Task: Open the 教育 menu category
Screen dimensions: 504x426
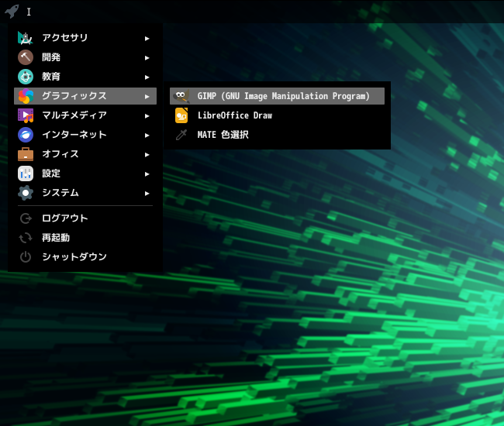Action: [85, 77]
